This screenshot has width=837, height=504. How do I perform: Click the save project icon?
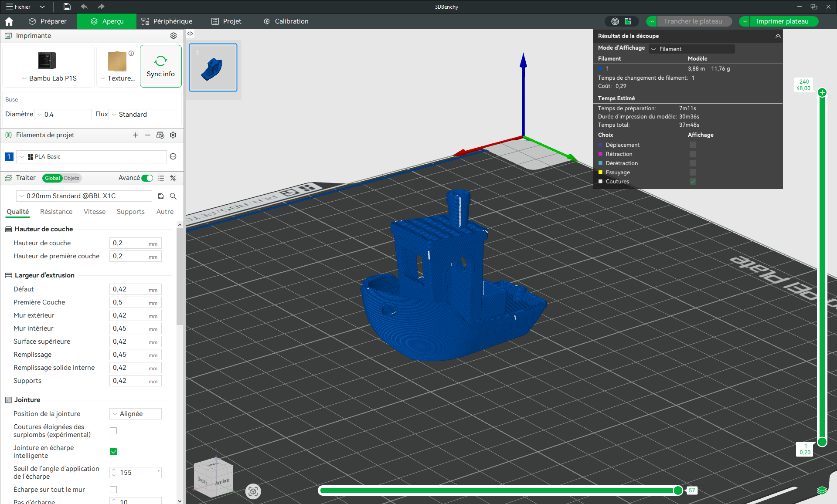pyautogui.click(x=67, y=7)
